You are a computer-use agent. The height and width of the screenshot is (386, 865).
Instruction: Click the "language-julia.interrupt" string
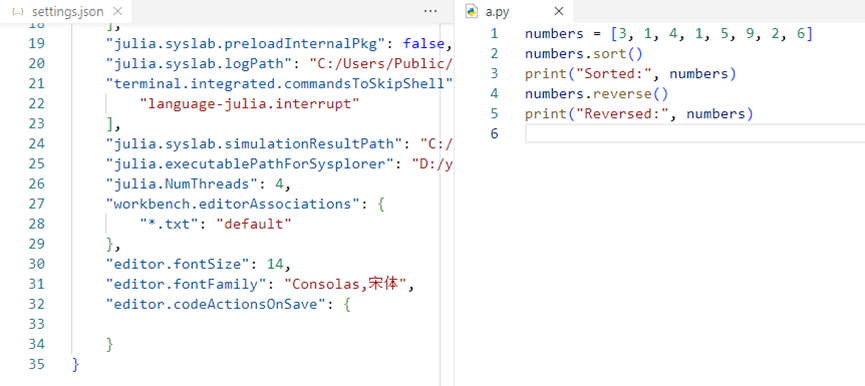pos(250,104)
